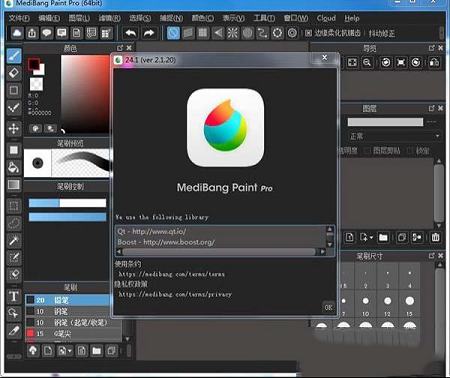Open the 文件(F) menu
The height and width of the screenshot is (378, 450).
pyautogui.click(x=19, y=18)
